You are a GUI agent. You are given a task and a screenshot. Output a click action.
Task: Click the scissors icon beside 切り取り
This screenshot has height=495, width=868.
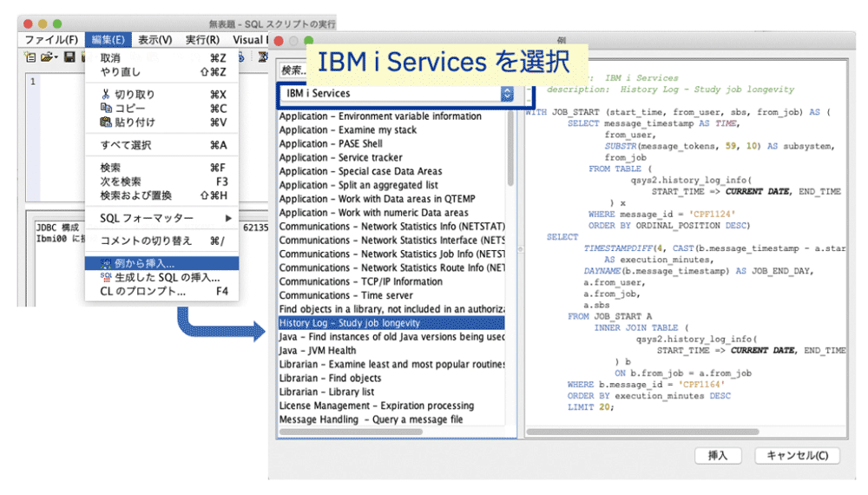pos(105,94)
